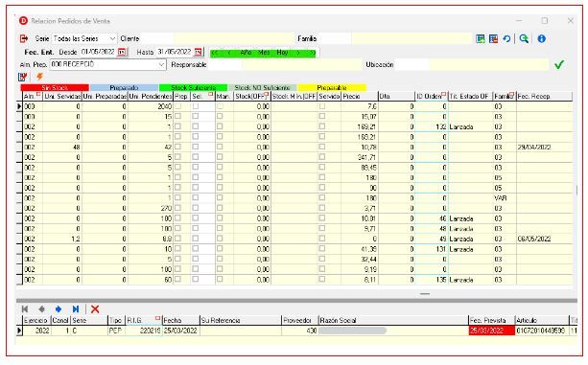Click the blue Preparado legend
This screenshot has width=588, height=365.
124,87
